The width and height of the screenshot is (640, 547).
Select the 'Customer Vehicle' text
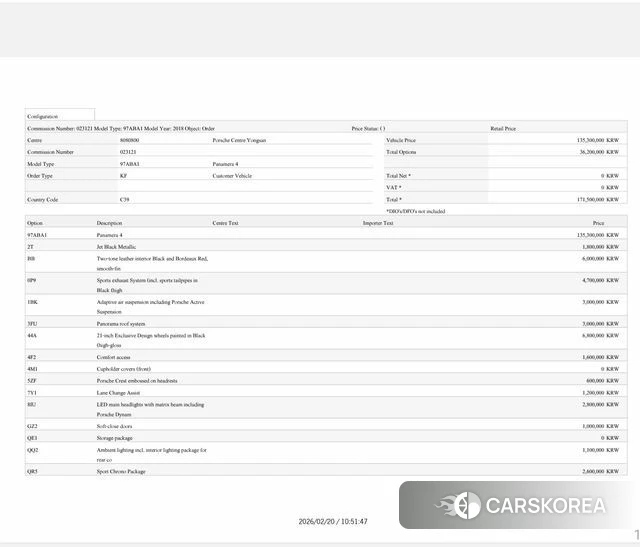(232, 176)
